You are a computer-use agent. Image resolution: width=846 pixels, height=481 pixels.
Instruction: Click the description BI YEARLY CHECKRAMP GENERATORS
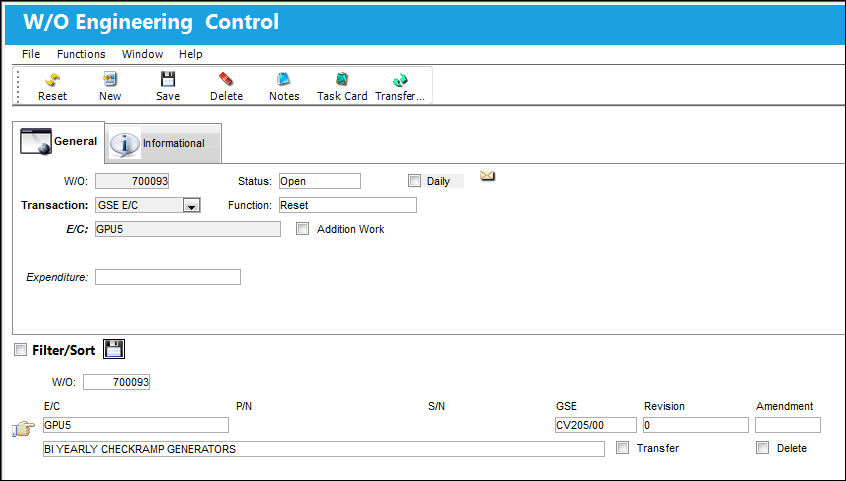click(324, 449)
